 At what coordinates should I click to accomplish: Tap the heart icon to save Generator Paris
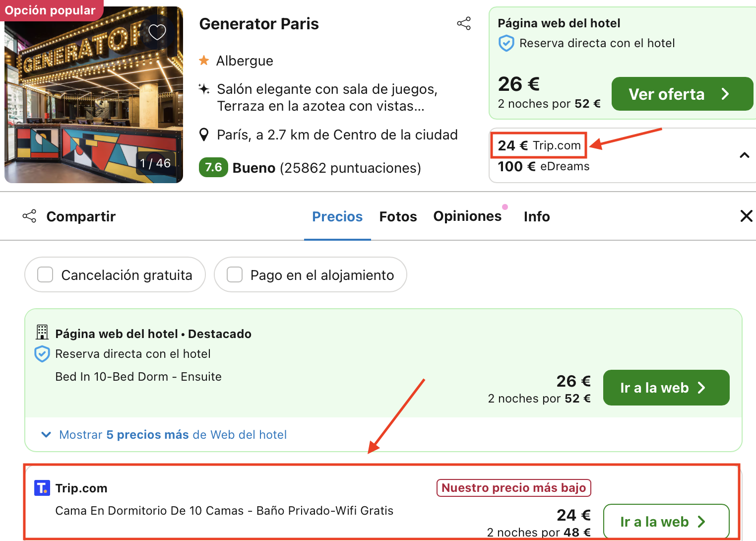pyautogui.click(x=157, y=32)
